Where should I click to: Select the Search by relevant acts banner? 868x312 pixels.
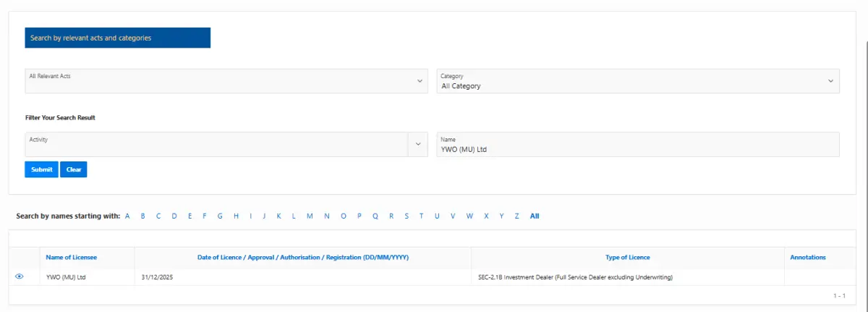[x=118, y=38]
